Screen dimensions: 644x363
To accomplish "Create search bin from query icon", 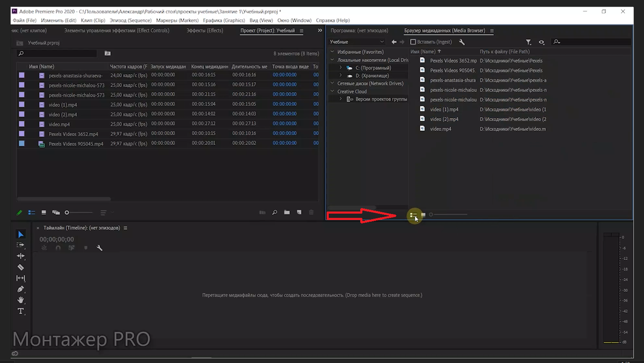I will [107, 54].
